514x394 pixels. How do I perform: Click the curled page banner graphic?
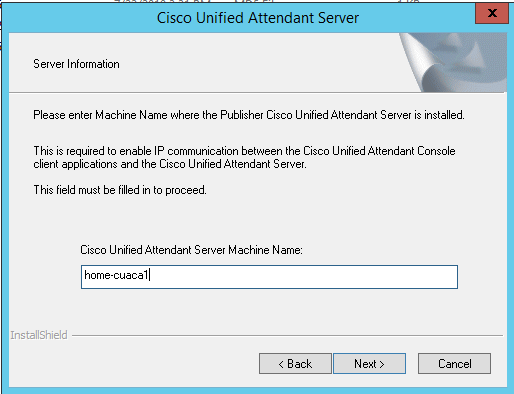point(453,62)
